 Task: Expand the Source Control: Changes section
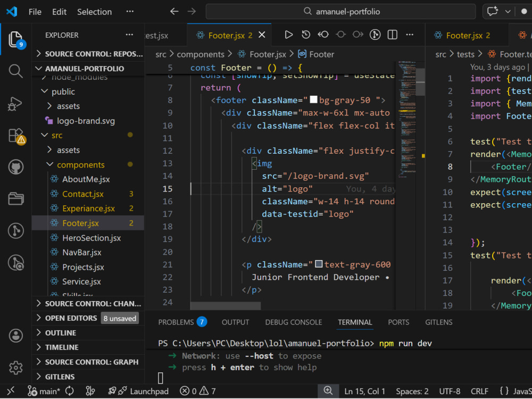[88, 304]
